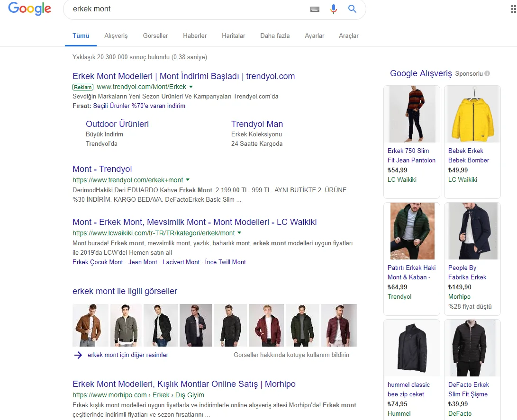Open the Google Alışveriş heading link
The height and width of the screenshot is (420, 517).
(x=421, y=73)
